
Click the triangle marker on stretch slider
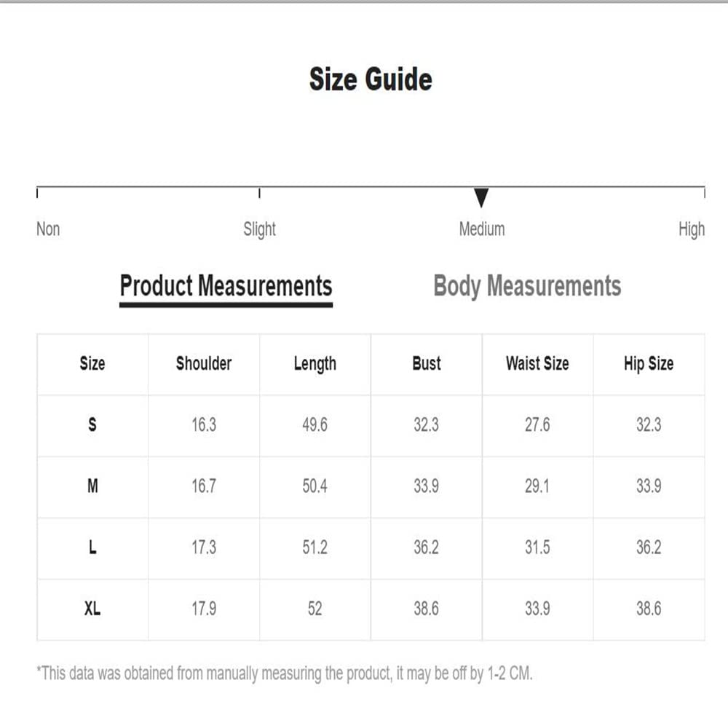click(x=481, y=198)
